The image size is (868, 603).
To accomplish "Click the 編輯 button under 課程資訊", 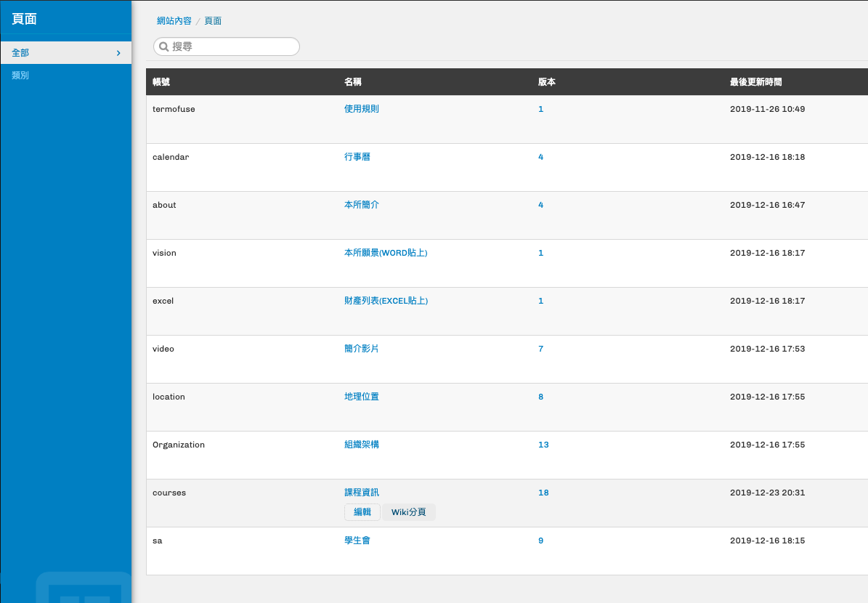I will pos(362,512).
